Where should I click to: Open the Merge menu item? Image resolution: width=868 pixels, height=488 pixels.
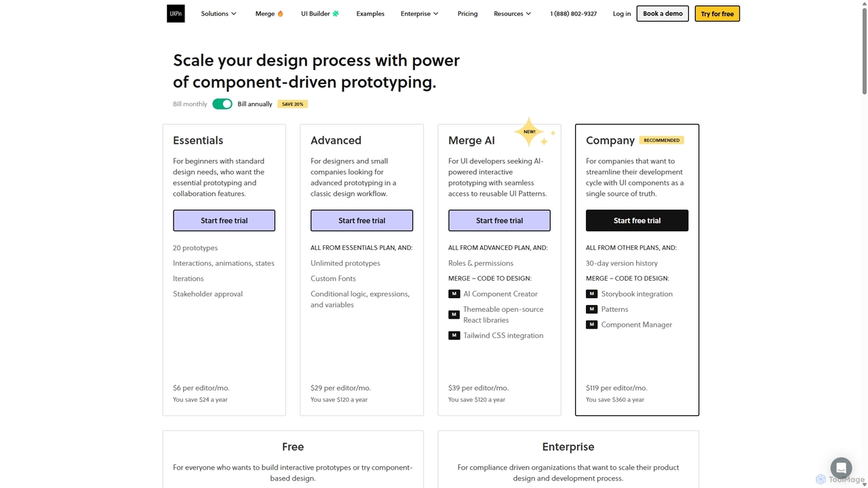coord(269,14)
